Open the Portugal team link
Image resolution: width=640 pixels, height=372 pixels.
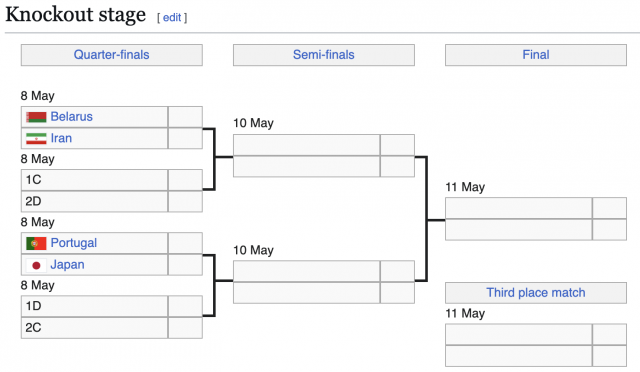coord(73,243)
